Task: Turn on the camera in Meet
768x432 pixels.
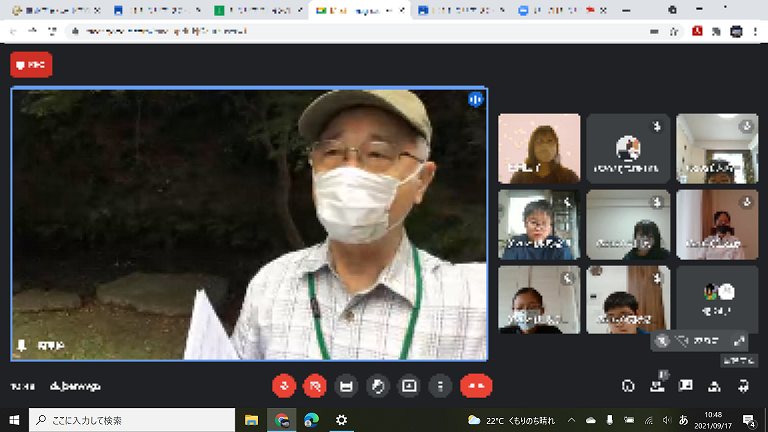Action: pyautogui.click(x=316, y=385)
